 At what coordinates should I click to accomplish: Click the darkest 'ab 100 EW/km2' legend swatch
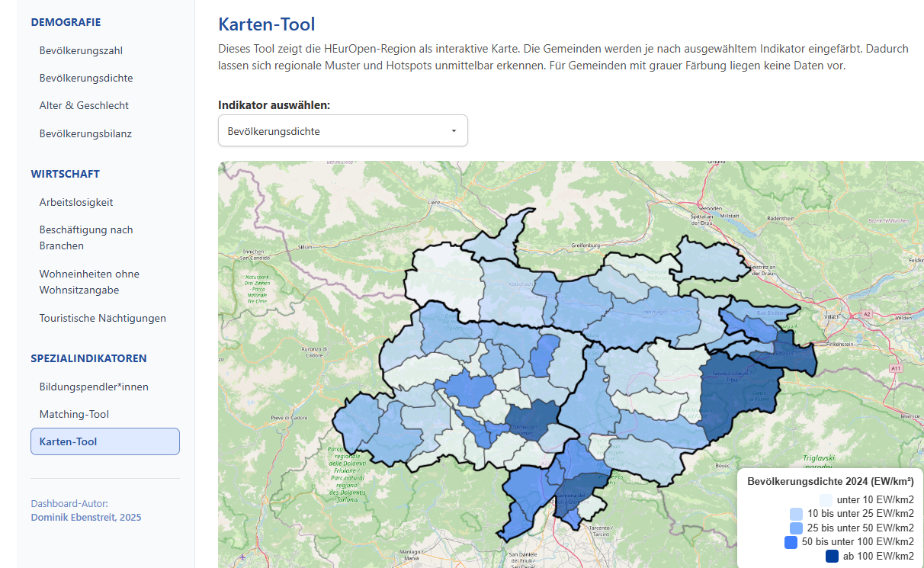832,557
